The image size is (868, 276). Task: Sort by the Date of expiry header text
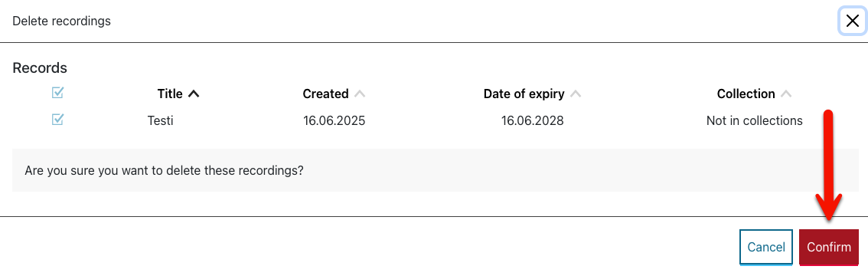pyautogui.click(x=524, y=94)
